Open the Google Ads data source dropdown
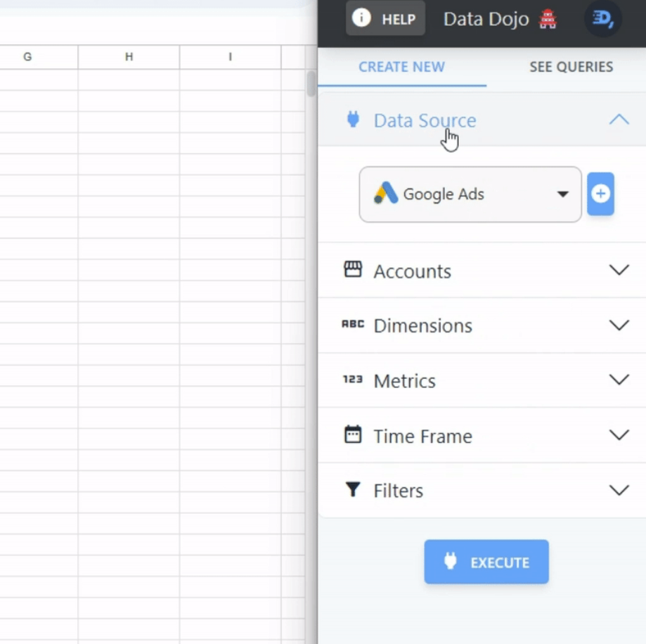The height and width of the screenshot is (644, 646). click(470, 194)
